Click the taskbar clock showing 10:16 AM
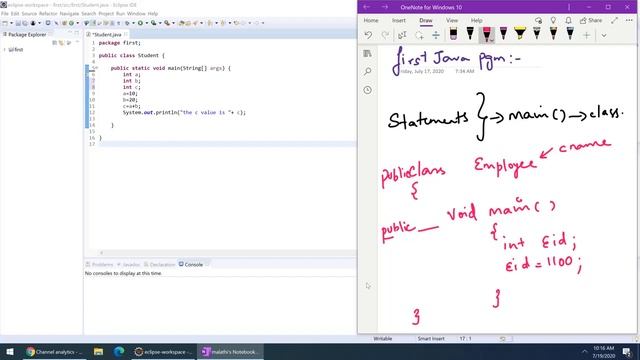The image size is (640, 360). [x=603, y=352]
